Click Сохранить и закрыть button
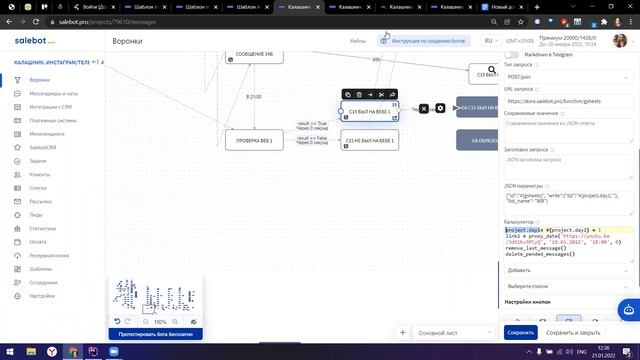 click(x=573, y=333)
